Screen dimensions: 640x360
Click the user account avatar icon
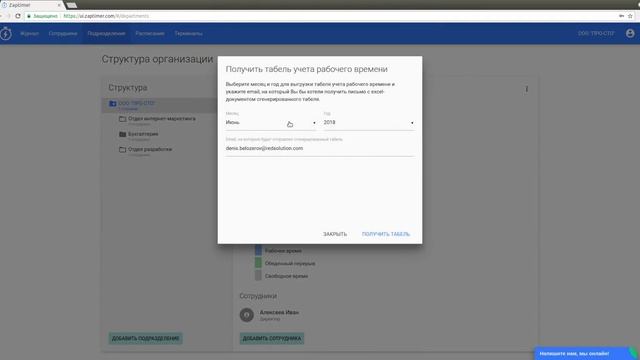click(630, 33)
